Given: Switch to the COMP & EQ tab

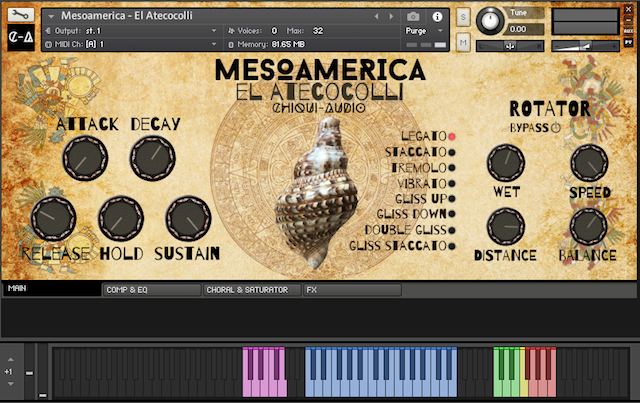Looking at the screenshot, I should (x=150, y=290).
